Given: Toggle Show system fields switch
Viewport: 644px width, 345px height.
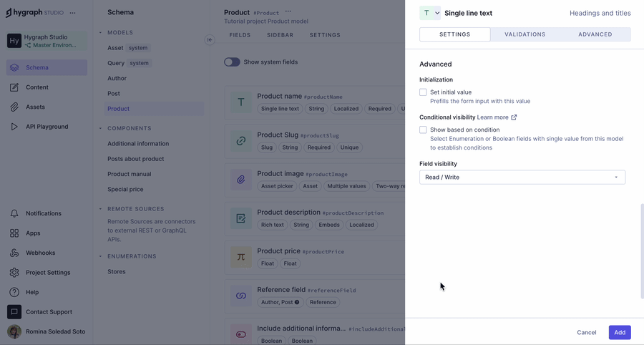Looking at the screenshot, I should pos(232,62).
